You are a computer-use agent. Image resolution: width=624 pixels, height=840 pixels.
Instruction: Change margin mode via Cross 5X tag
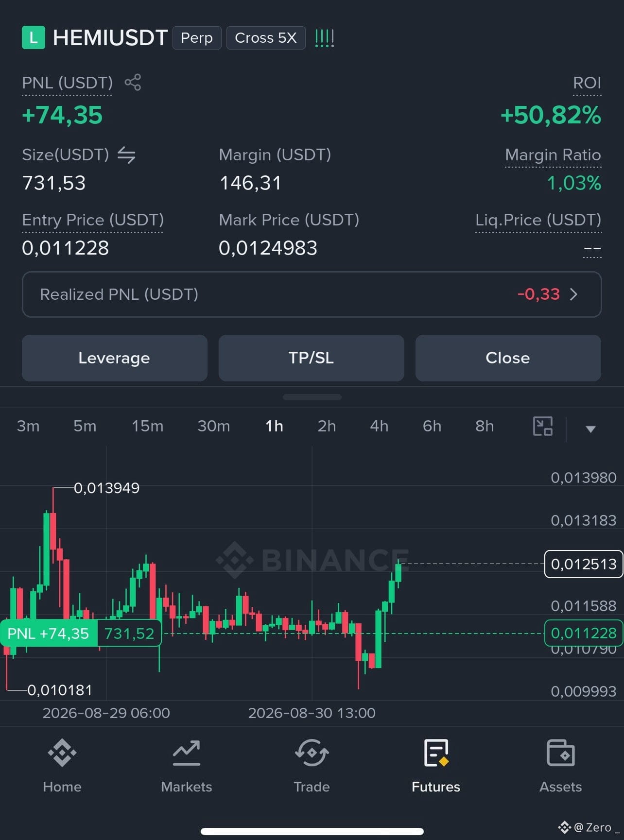(x=266, y=38)
